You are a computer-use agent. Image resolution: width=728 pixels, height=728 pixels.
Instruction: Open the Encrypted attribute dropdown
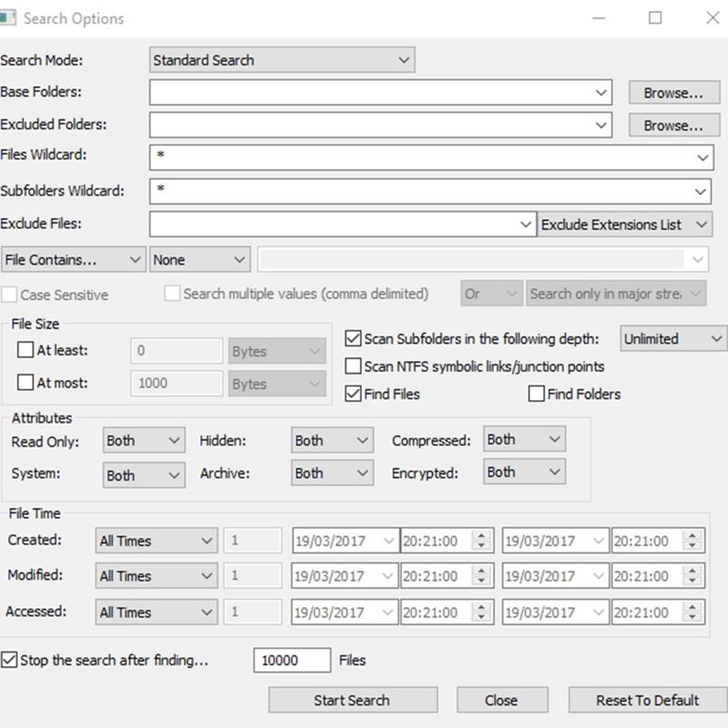coord(524,471)
